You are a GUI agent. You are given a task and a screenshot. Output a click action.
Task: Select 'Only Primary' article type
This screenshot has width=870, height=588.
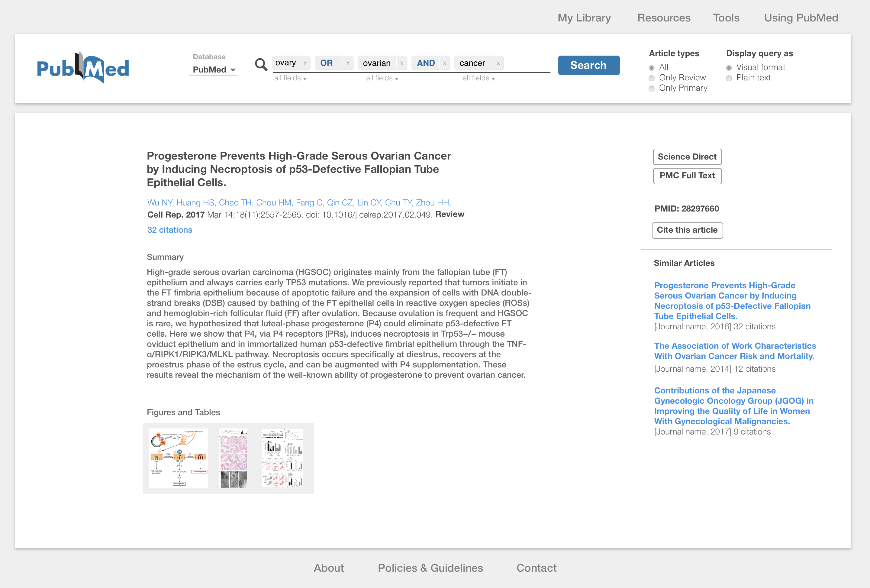[652, 89]
